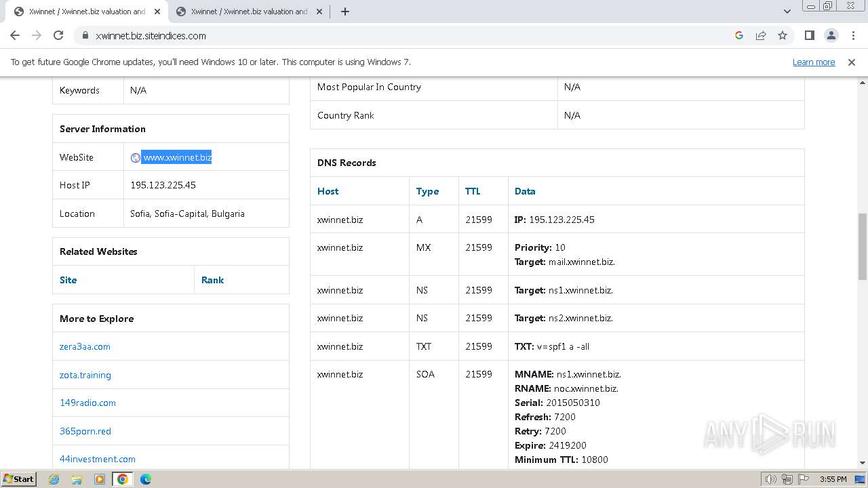Select NS target ns1.xwinnet.biz.
The image size is (868, 488).
(x=580, y=290)
